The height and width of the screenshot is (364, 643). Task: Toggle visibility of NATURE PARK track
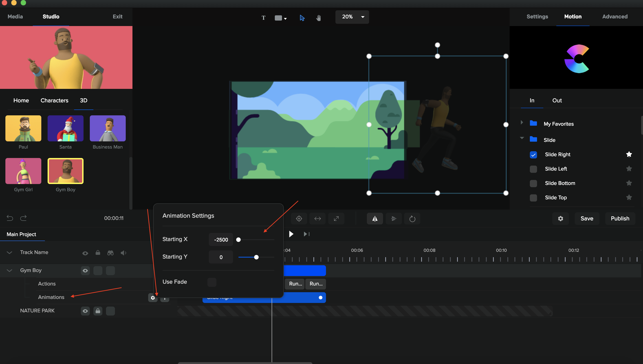(85, 311)
